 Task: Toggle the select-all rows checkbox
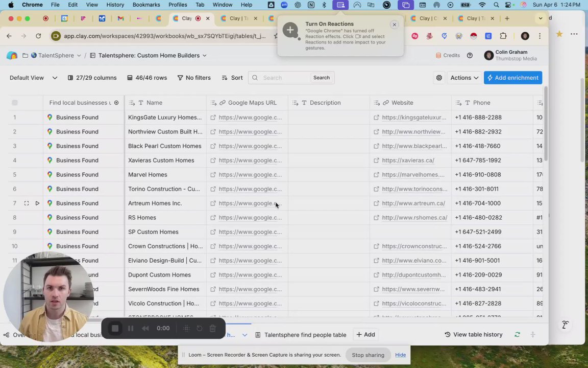tap(15, 103)
